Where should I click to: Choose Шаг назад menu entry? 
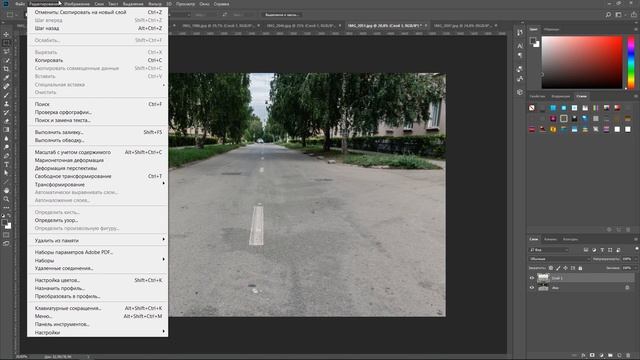98,28
